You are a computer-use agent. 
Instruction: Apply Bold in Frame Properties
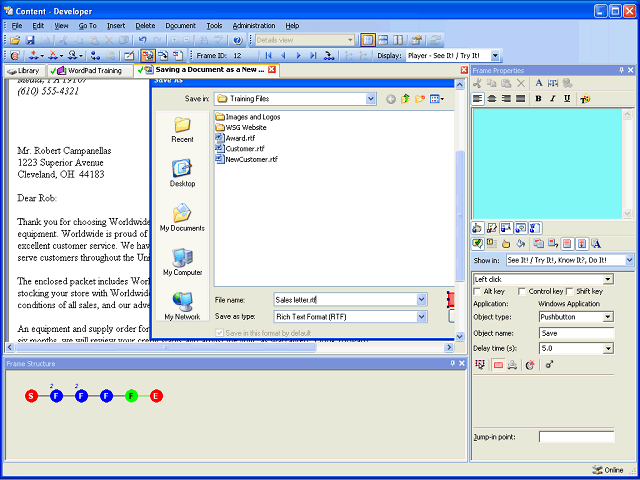coord(538,99)
